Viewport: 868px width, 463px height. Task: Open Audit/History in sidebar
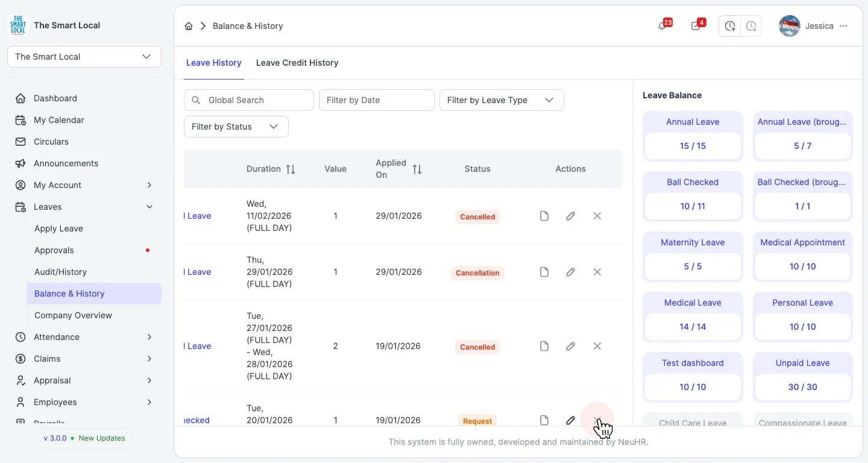(94, 272)
